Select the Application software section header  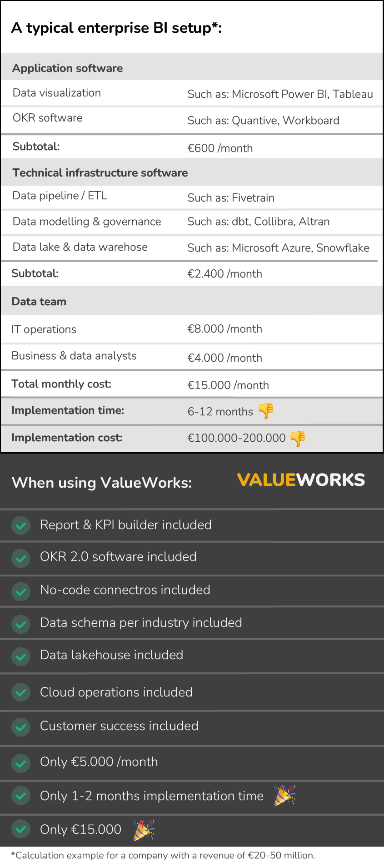pos(68,68)
